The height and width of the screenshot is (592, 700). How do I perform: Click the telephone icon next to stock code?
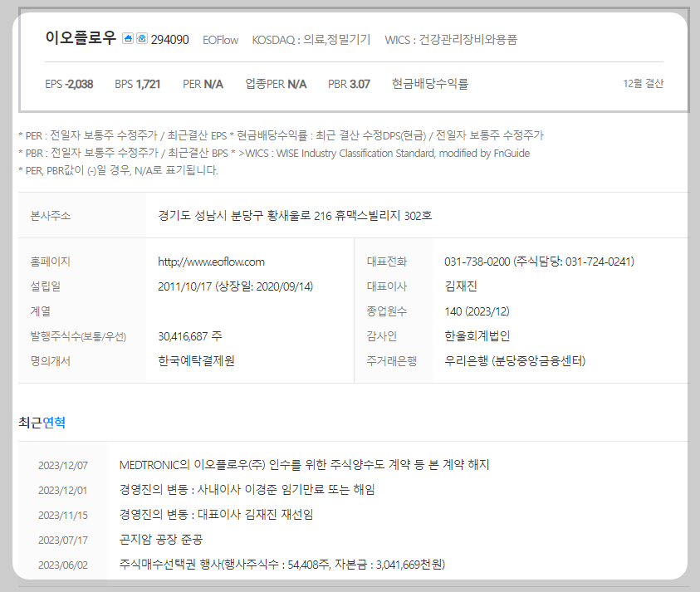(x=141, y=38)
